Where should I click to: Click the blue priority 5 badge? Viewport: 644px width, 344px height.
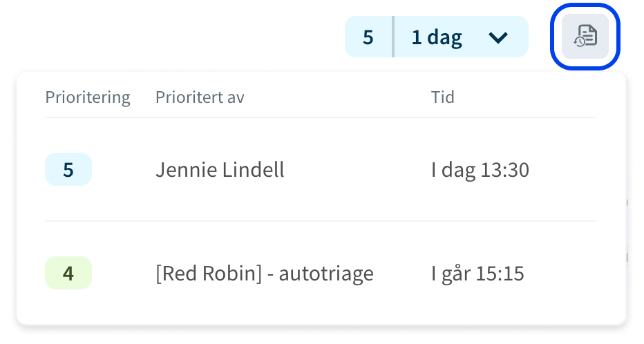(68, 169)
